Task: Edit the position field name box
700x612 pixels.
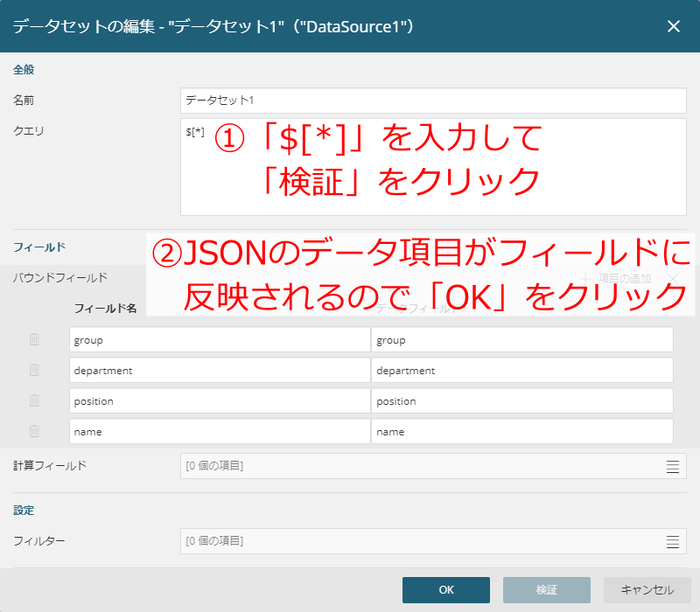Action: pos(220,400)
